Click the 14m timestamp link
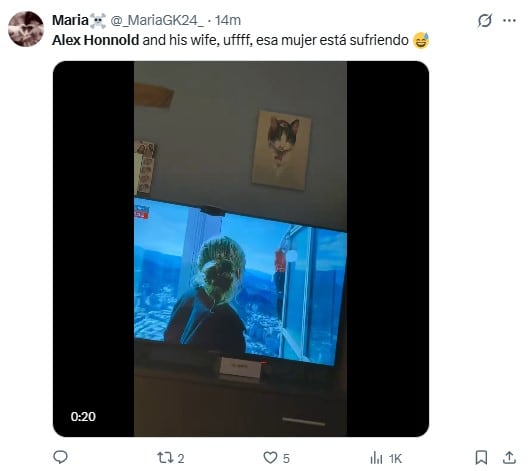The image size is (531, 471). (228, 20)
